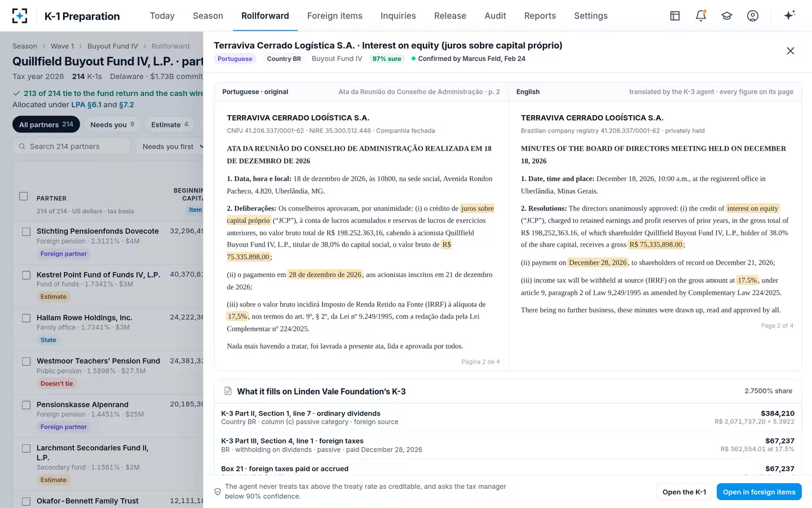This screenshot has height=508, width=812.
Task: Select the 'All partners 214' filter
Action: point(46,125)
